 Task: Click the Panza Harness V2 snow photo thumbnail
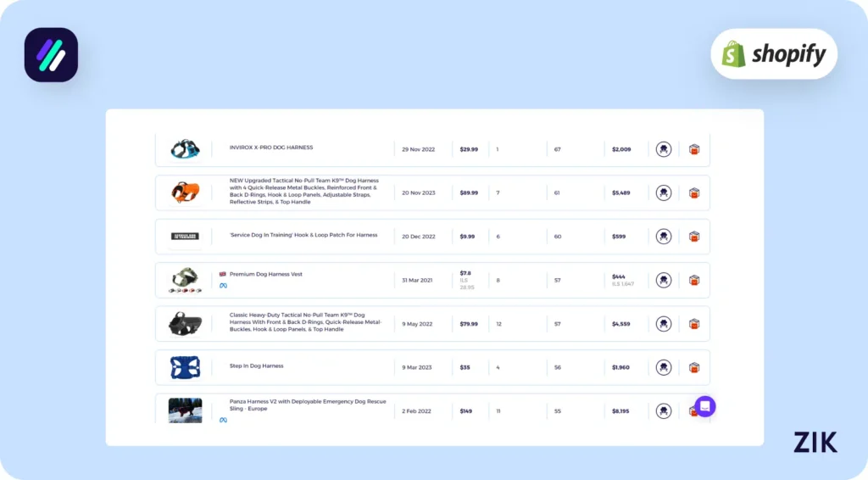coord(185,410)
